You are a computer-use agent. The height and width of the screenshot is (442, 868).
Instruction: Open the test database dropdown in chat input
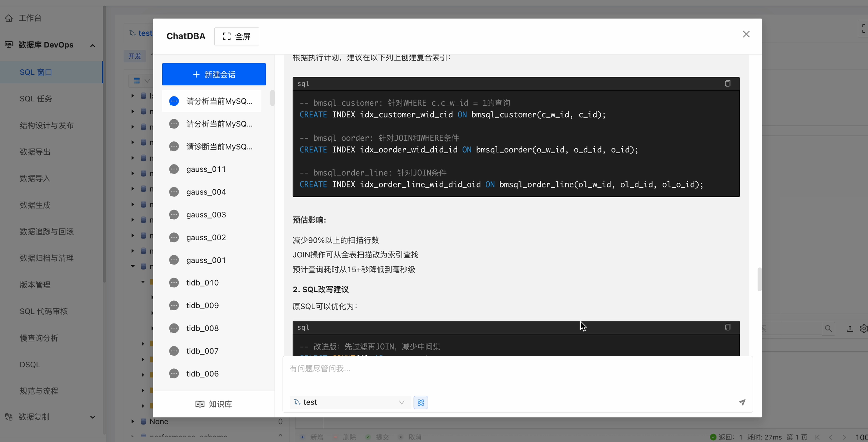point(350,402)
